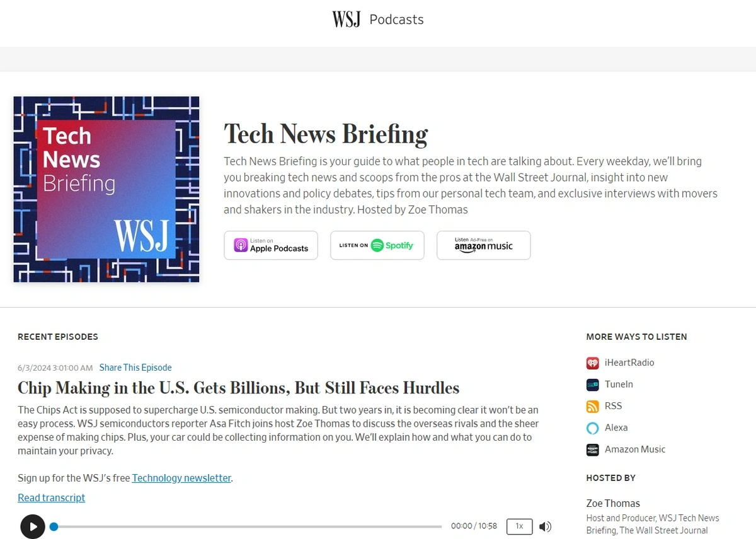
Task: Open the Chip Making episode headline
Action: [239, 388]
